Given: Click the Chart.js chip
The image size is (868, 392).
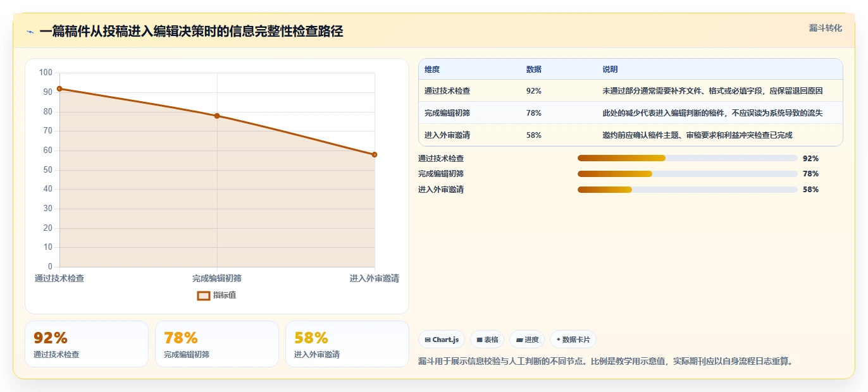Looking at the screenshot, I should click(x=442, y=340).
